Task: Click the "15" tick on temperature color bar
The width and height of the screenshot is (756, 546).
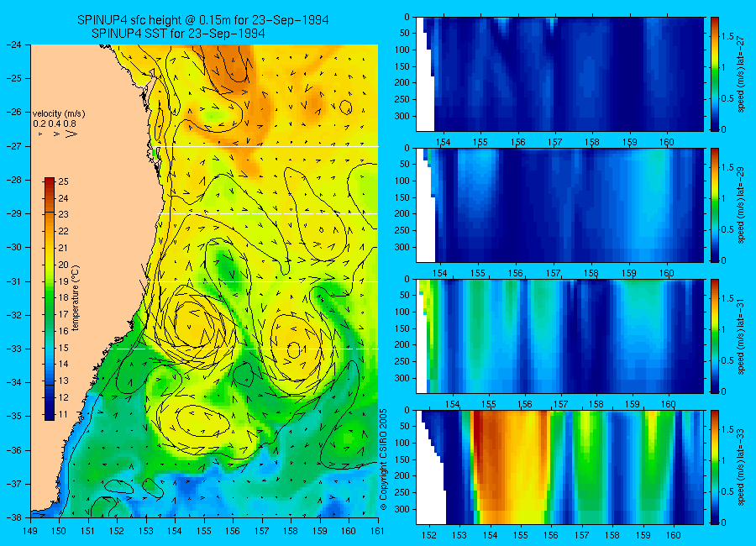Action: (x=63, y=348)
